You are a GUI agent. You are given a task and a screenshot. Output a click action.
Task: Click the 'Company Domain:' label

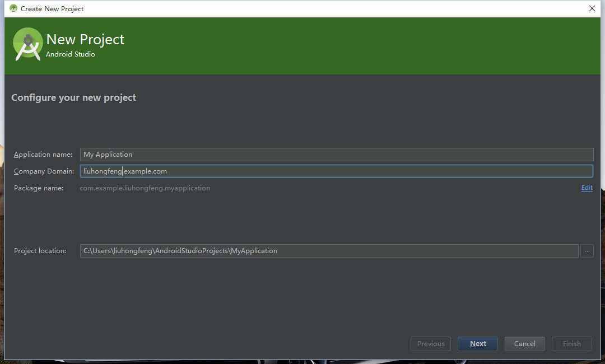44,171
